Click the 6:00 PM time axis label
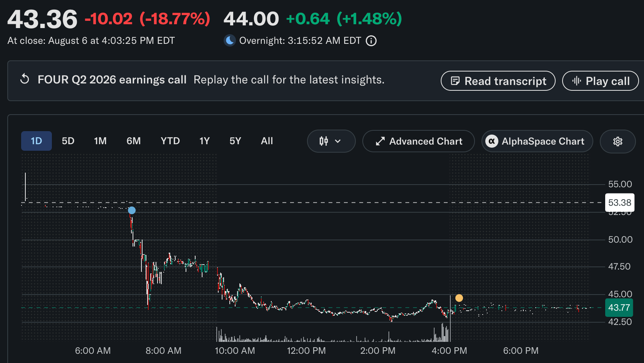 pyautogui.click(x=521, y=351)
